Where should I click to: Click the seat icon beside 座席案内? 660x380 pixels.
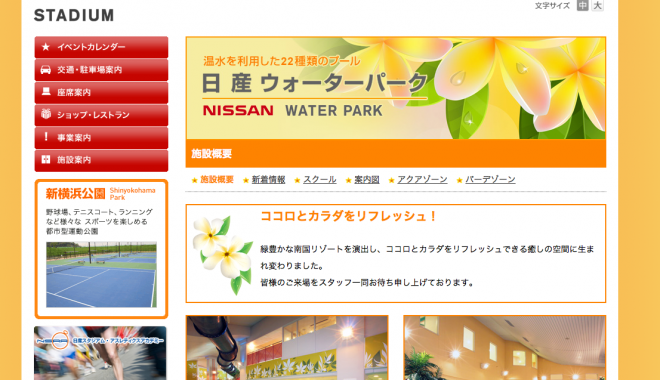(46, 92)
